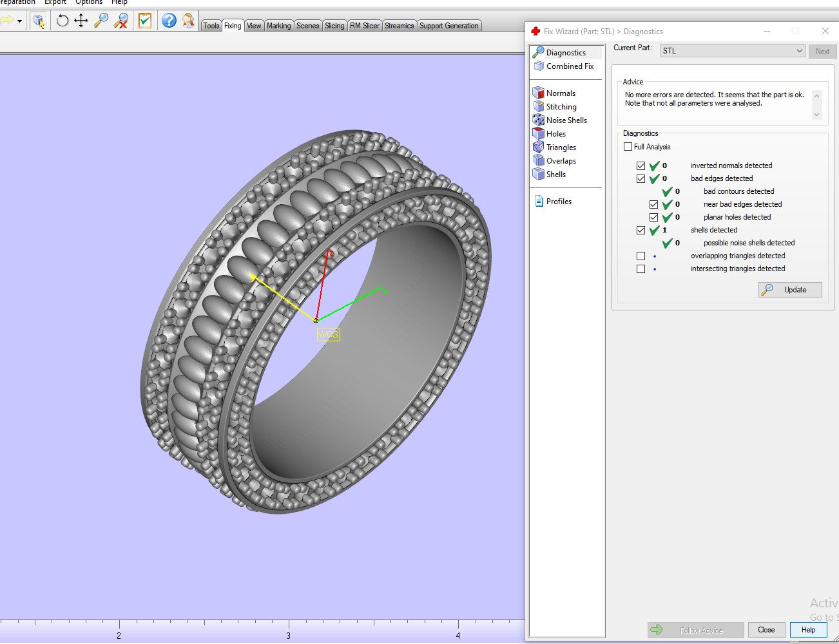Screen dimensions: 839x644
Task: Expand the Current Part dropdown
Action: [799, 51]
